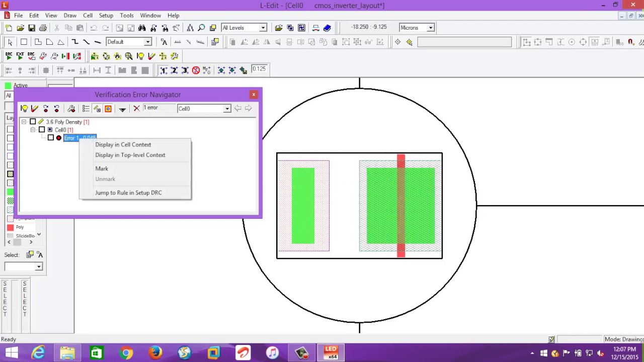Open the File menu

pyautogui.click(x=18, y=16)
